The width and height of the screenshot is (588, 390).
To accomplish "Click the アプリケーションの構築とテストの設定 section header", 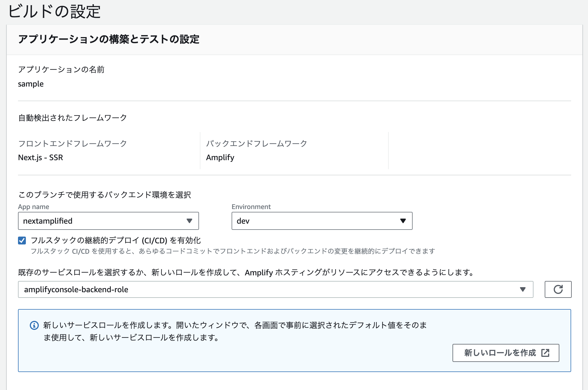I will 109,39.
